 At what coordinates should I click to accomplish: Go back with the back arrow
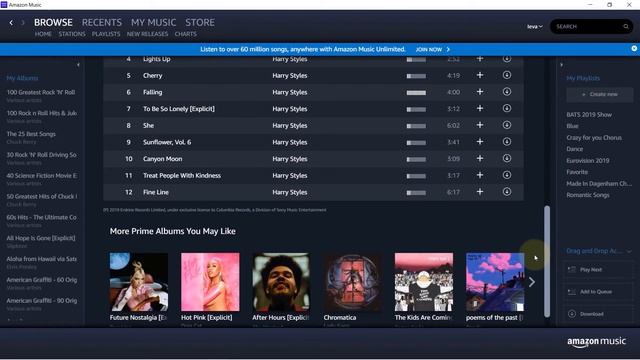point(11,23)
